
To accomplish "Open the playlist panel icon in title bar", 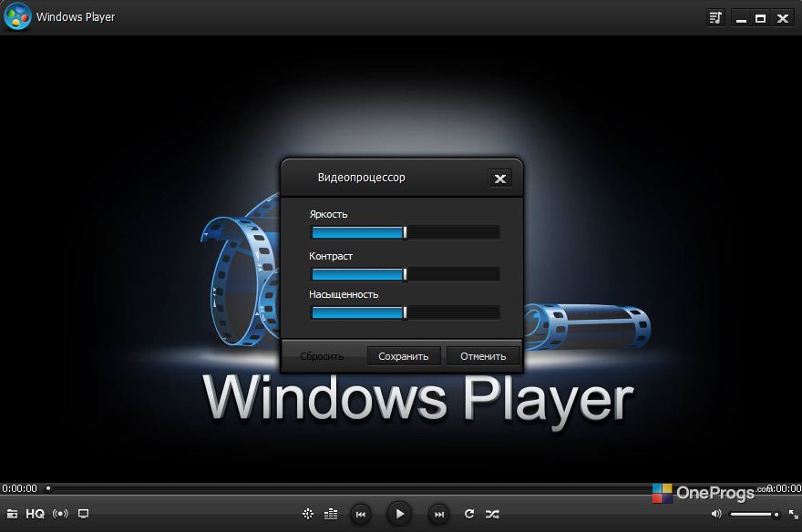I will (715, 18).
